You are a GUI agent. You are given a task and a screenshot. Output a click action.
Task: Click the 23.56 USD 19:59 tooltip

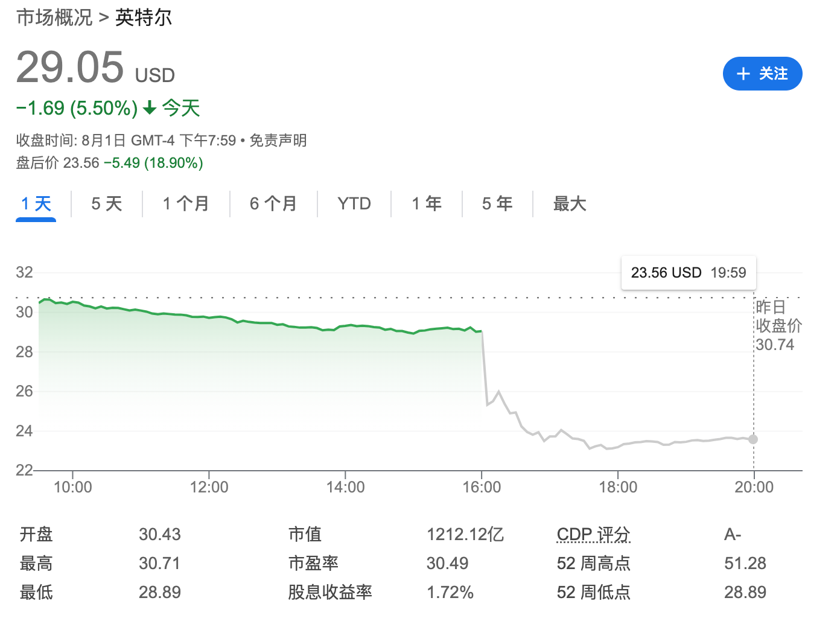tap(689, 273)
